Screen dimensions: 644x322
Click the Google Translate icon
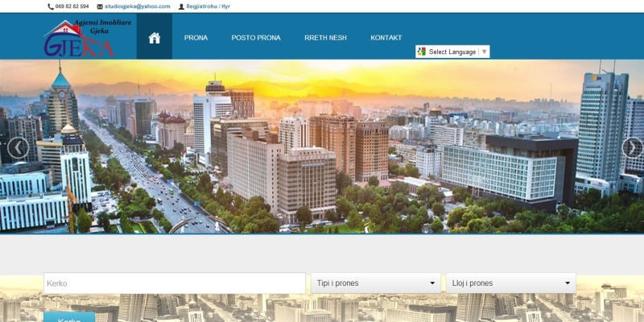pos(421,52)
